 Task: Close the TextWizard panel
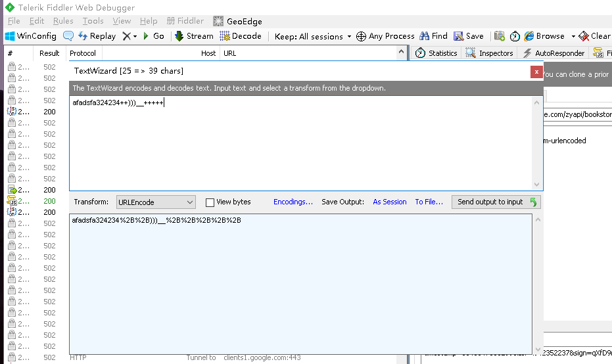(x=536, y=72)
